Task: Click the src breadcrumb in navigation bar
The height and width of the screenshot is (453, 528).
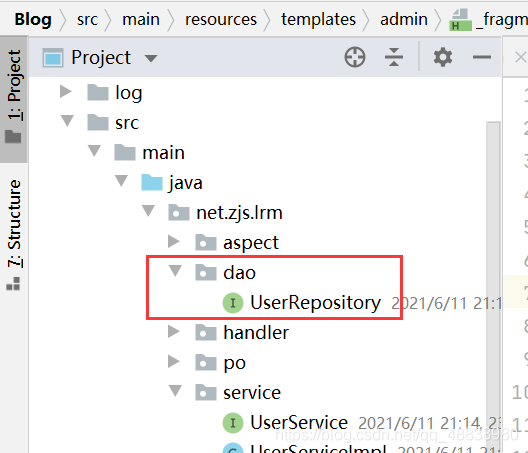Action: (87, 19)
